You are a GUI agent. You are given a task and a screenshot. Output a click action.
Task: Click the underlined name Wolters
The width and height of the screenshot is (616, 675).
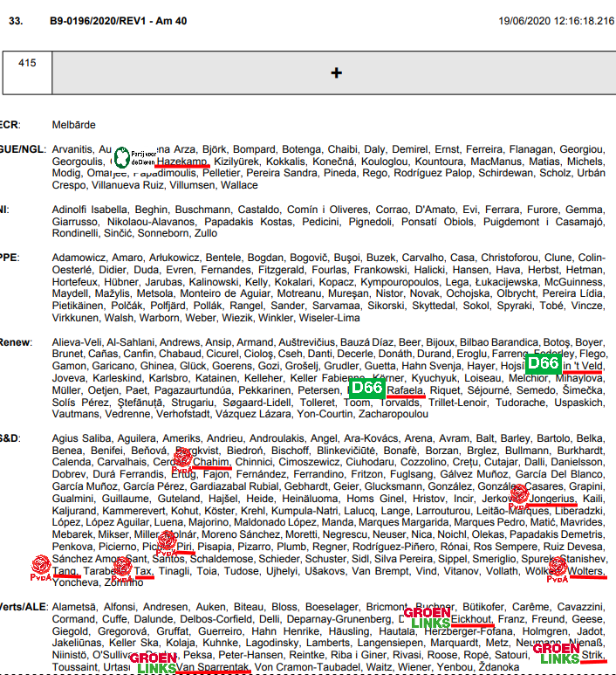[x=585, y=571]
